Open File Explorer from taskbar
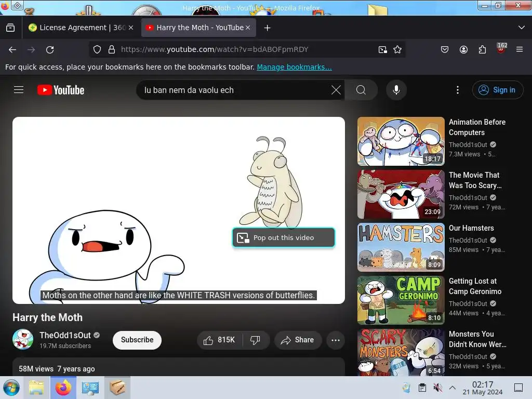 tap(36, 388)
